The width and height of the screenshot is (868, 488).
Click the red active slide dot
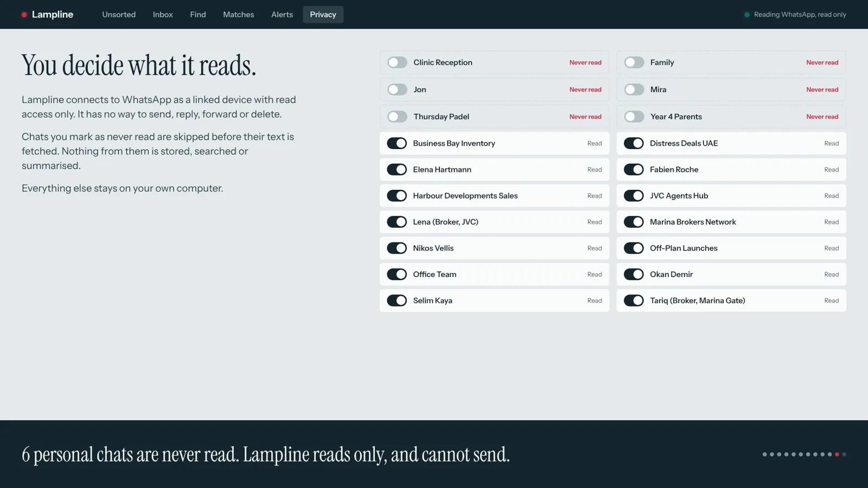[x=837, y=454]
